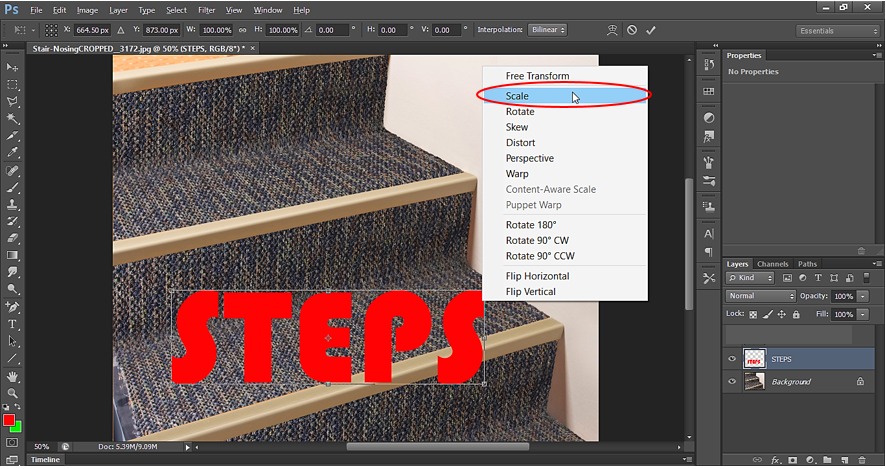This screenshot has width=886, height=469.
Task: Toggle Quick Mask mode
Action: tap(12, 442)
